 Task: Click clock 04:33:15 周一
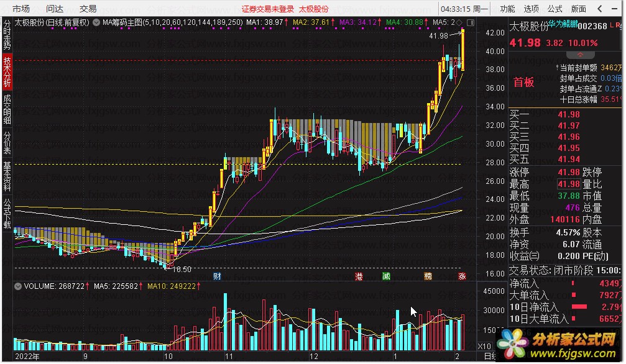pyautogui.click(x=464, y=9)
